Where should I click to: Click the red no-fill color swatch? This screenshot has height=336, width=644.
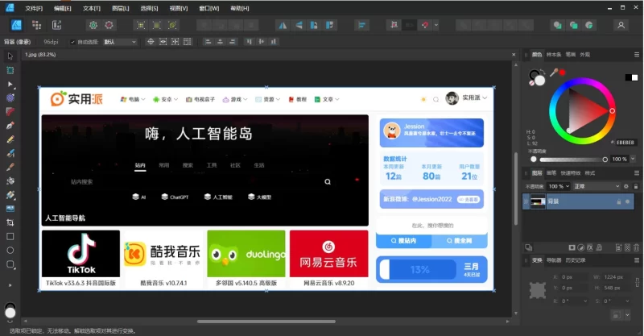(532, 83)
